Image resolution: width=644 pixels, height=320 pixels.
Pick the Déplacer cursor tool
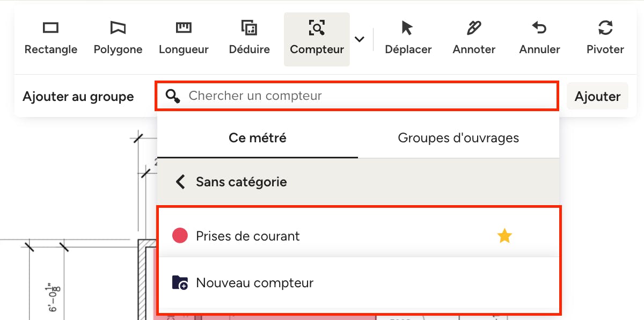click(408, 39)
